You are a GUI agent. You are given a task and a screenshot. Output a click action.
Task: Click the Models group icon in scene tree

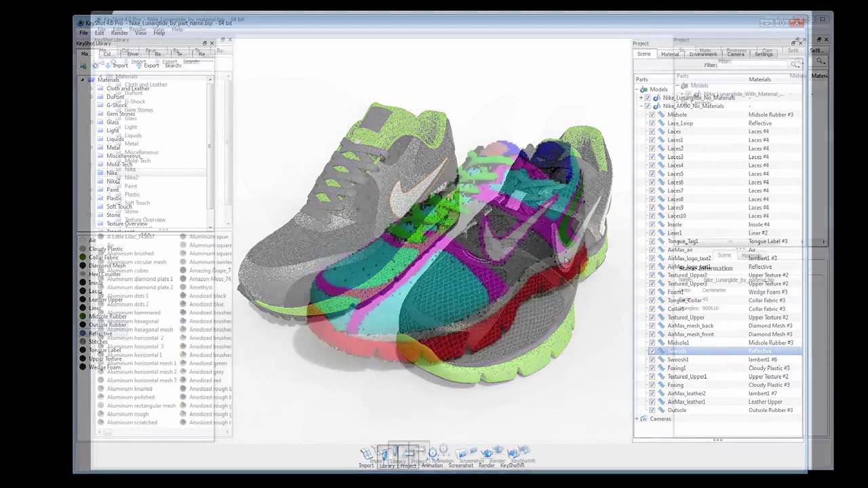point(644,89)
